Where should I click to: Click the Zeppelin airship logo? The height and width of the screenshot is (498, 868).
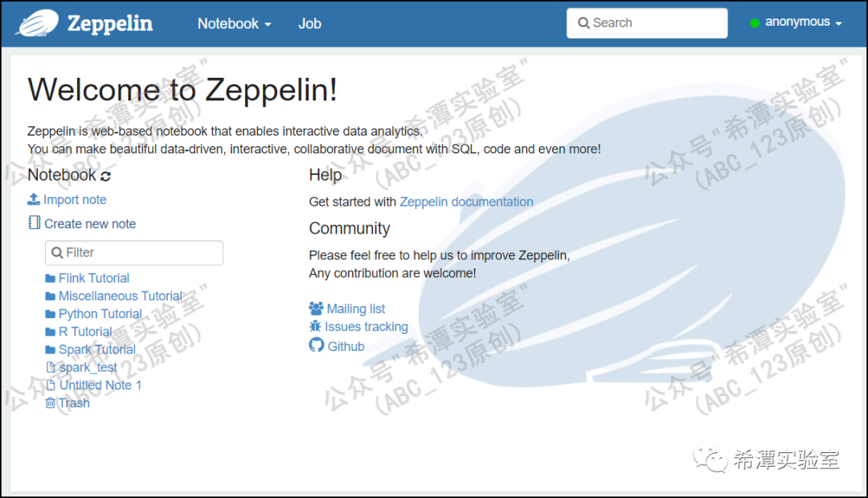38,23
